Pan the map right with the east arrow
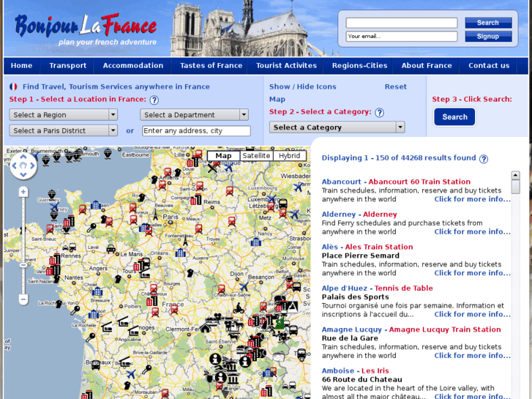532x399 pixels. pyautogui.click(x=32, y=165)
